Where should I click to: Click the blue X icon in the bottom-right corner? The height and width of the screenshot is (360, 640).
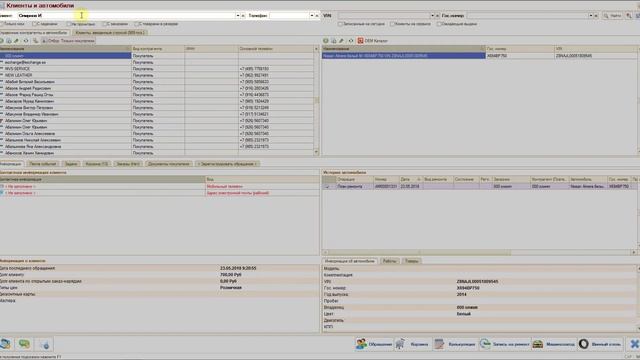click(634, 344)
